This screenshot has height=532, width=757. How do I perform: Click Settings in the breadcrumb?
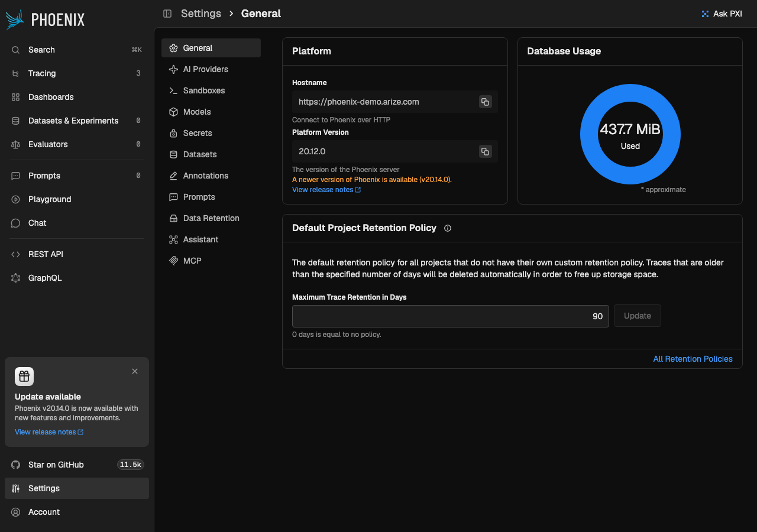tap(201, 14)
